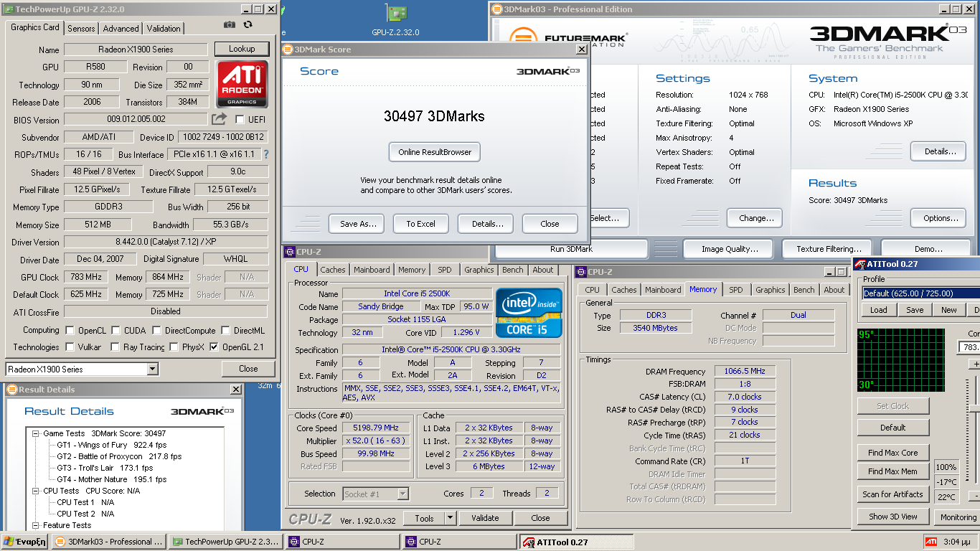Click Save As... in 3DMark Score
Screen dimensions: 980x551
click(357, 224)
